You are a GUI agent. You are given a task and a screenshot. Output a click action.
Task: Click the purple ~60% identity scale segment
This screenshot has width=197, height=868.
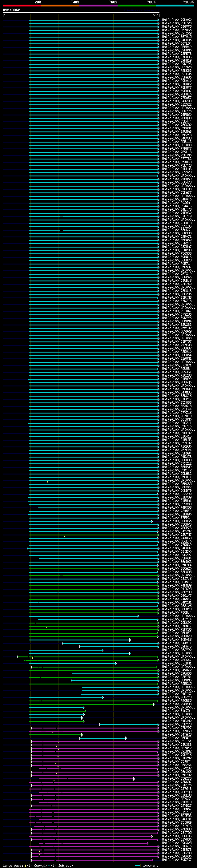click(x=98, y=6)
